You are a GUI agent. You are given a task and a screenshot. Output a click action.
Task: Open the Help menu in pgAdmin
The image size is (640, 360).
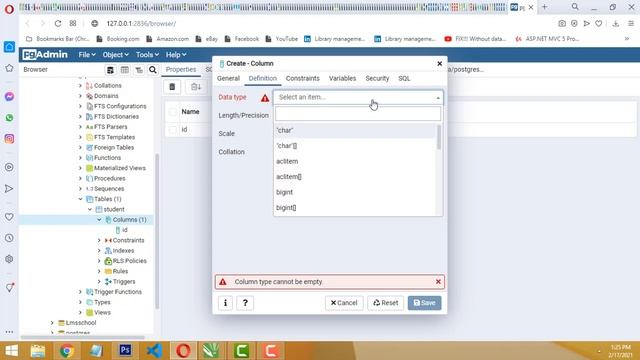pos(176,55)
